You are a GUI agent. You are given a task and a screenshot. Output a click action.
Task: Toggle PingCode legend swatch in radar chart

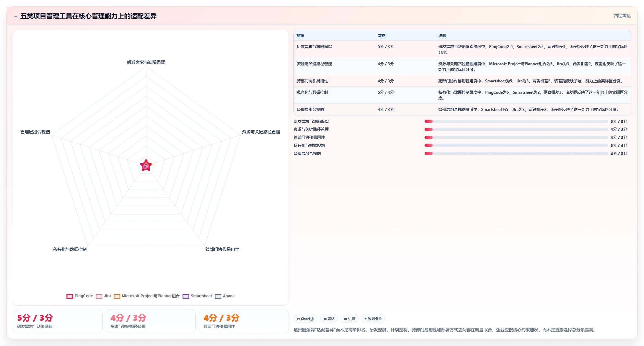point(70,296)
